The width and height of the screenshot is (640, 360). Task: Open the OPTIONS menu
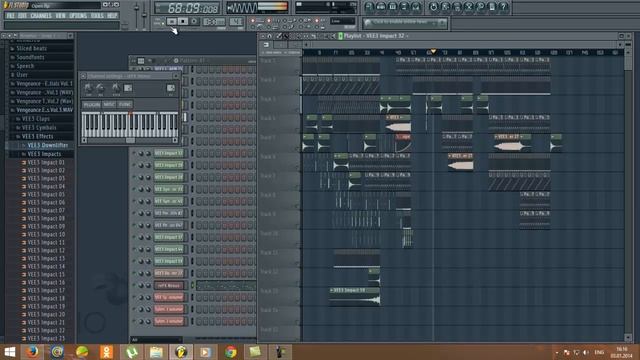point(78,16)
